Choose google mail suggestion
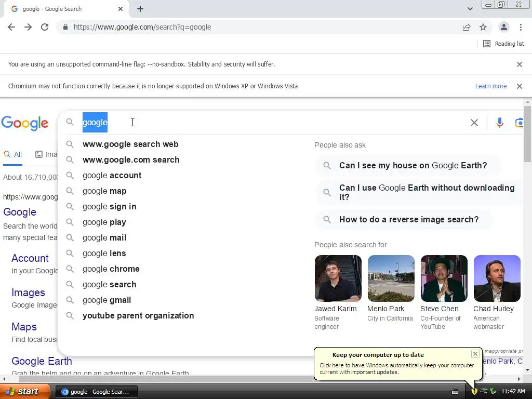 [104, 238]
